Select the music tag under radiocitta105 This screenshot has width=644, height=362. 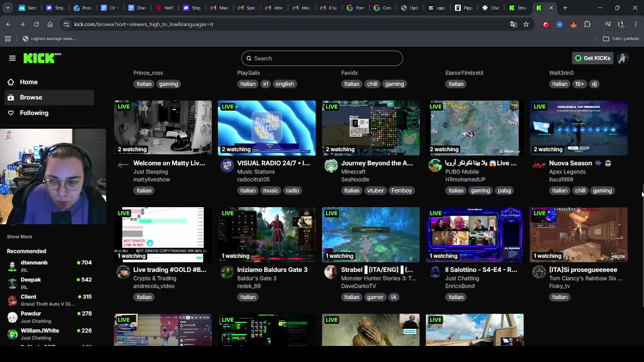271,191
